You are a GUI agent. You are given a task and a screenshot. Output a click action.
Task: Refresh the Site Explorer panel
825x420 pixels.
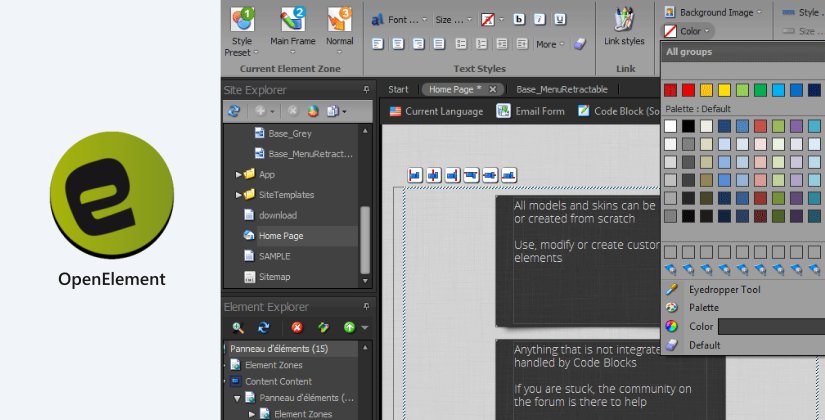coord(235,111)
